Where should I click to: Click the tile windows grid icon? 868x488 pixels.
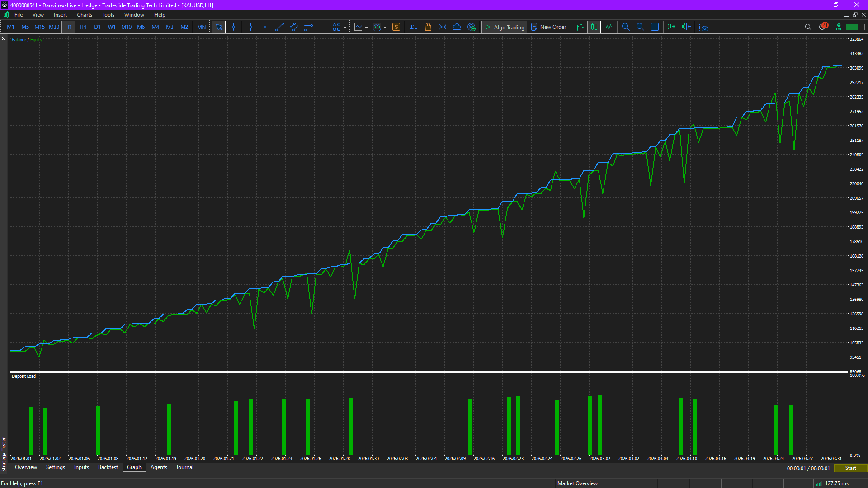655,27
